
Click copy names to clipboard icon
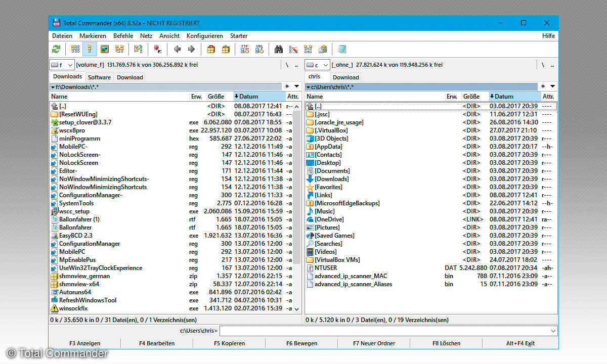click(x=323, y=49)
